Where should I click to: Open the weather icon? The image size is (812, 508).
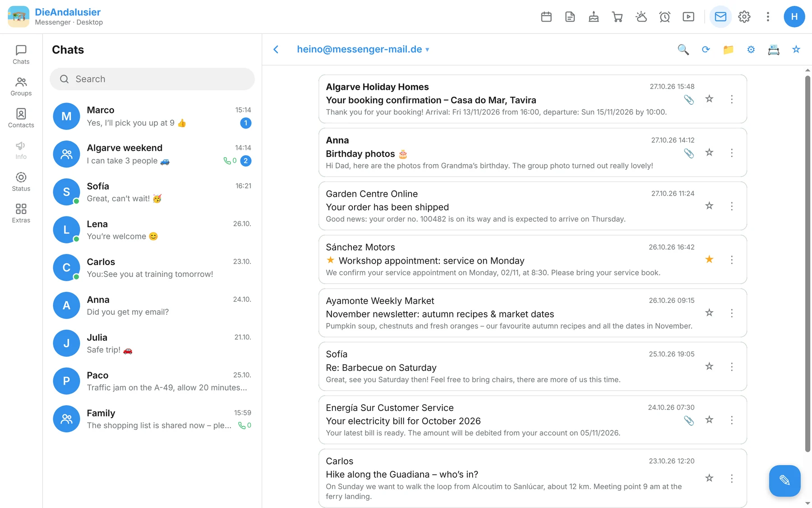click(x=641, y=17)
